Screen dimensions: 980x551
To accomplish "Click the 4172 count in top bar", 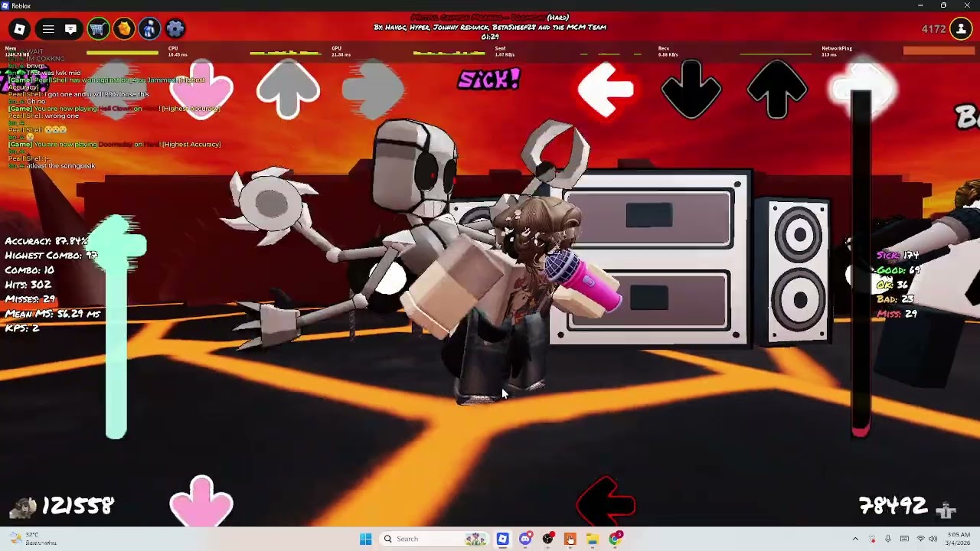I will (x=934, y=29).
